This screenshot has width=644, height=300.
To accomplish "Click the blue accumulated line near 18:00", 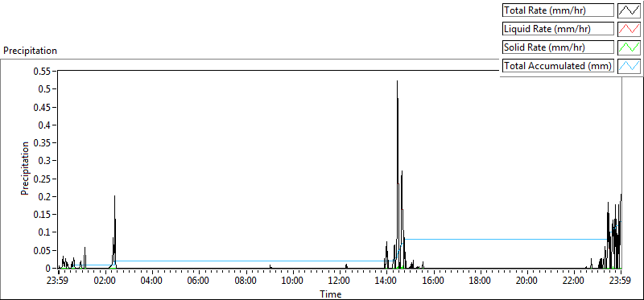I will 480,239.
